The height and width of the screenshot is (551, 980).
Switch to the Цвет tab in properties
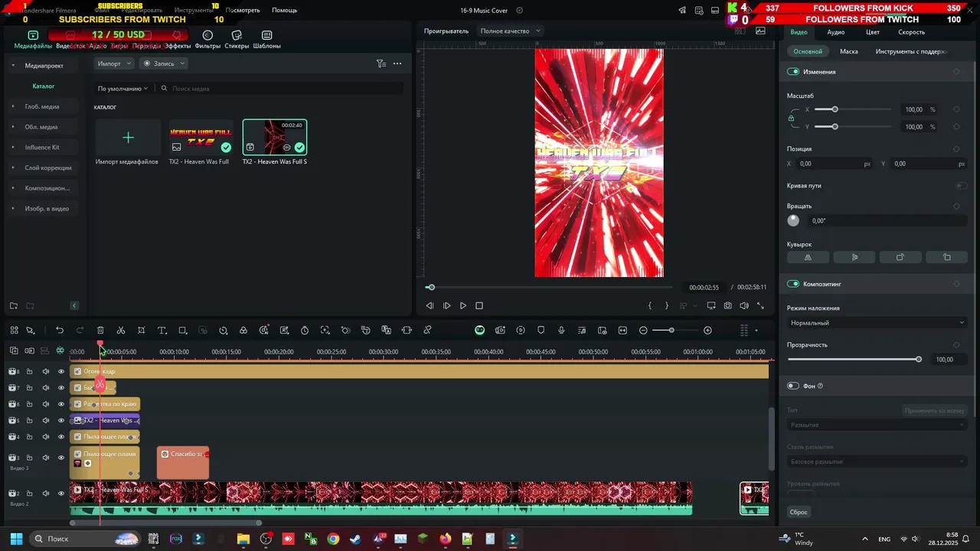tap(873, 32)
